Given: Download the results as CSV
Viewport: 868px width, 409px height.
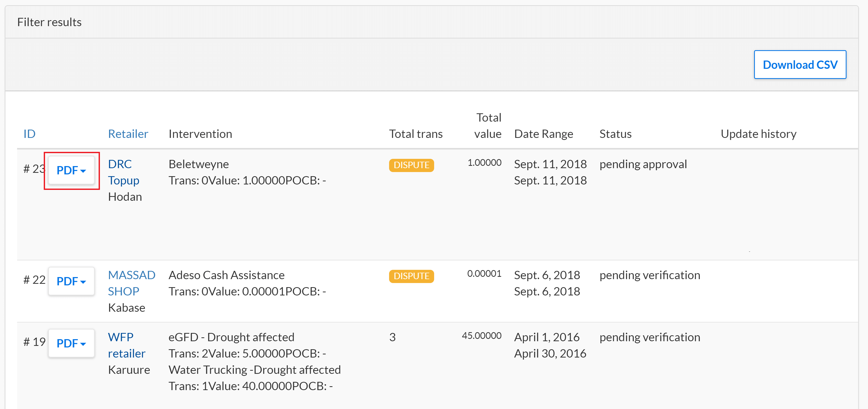Looking at the screenshot, I should click(x=800, y=65).
